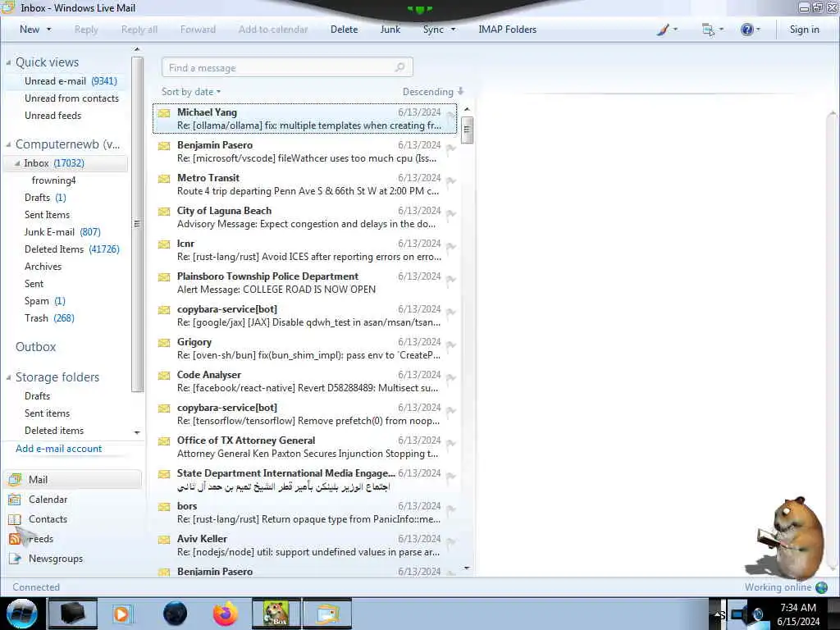Click the Calendar icon in sidebar

tap(15, 500)
